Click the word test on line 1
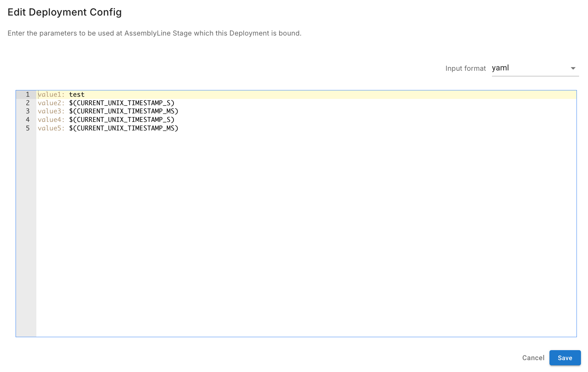Screen dimensions: 588x372 77,94
